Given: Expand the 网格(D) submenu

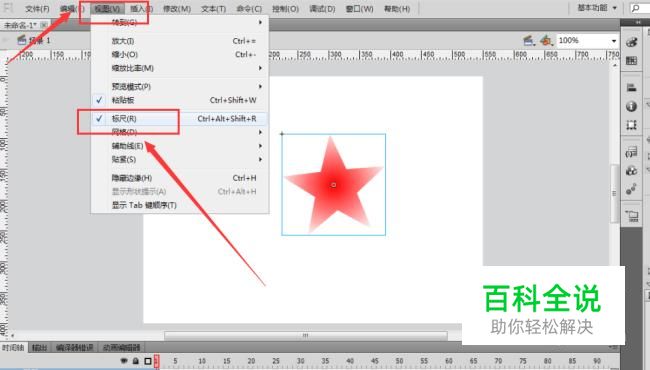Looking at the screenshot, I should 179,132.
